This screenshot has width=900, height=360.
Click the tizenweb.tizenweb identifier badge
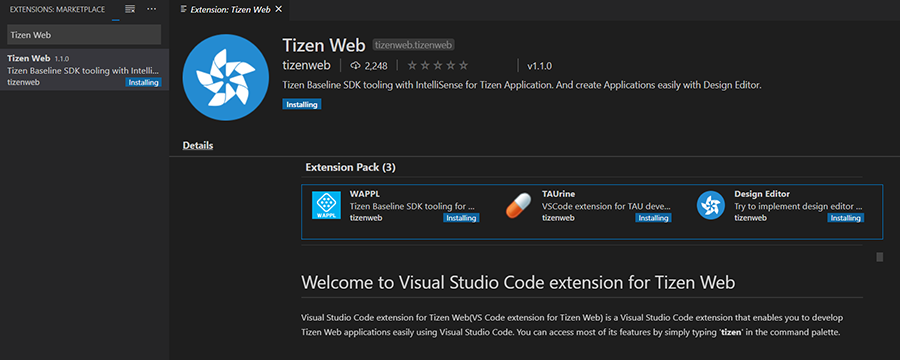[413, 45]
